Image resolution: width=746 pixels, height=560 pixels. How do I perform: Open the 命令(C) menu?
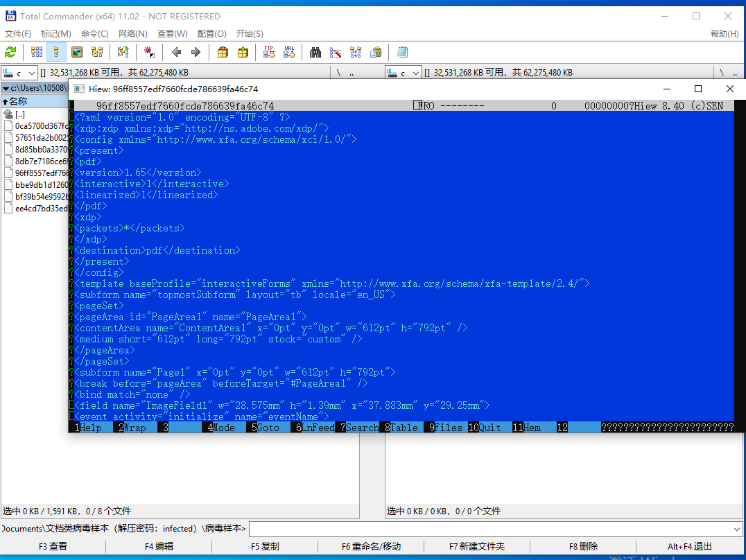pos(95,34)
